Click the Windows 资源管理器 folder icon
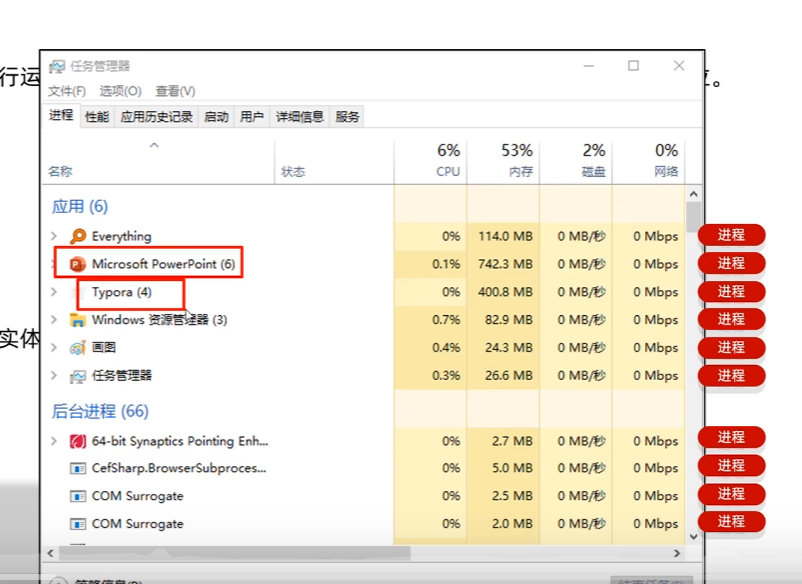802x584 pixels. point(78,320)
